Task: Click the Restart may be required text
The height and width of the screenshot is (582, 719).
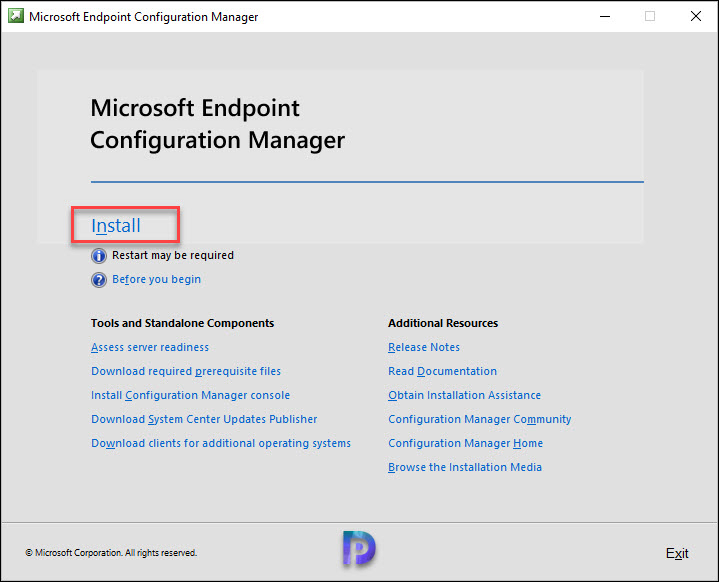Action: tap(173, 255)
